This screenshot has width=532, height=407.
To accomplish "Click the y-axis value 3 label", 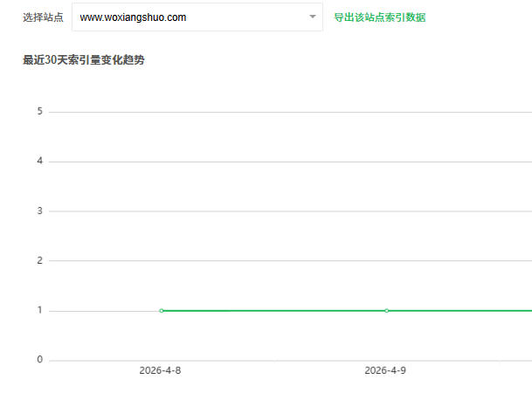I will click(40, 210).
